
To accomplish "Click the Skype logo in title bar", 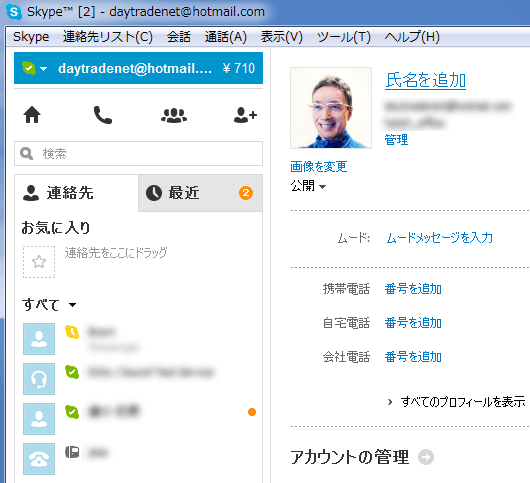I will [14, 12].
